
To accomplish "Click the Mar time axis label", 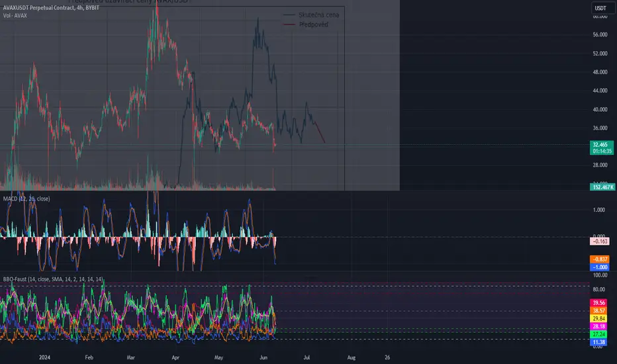I will [130, 357].
